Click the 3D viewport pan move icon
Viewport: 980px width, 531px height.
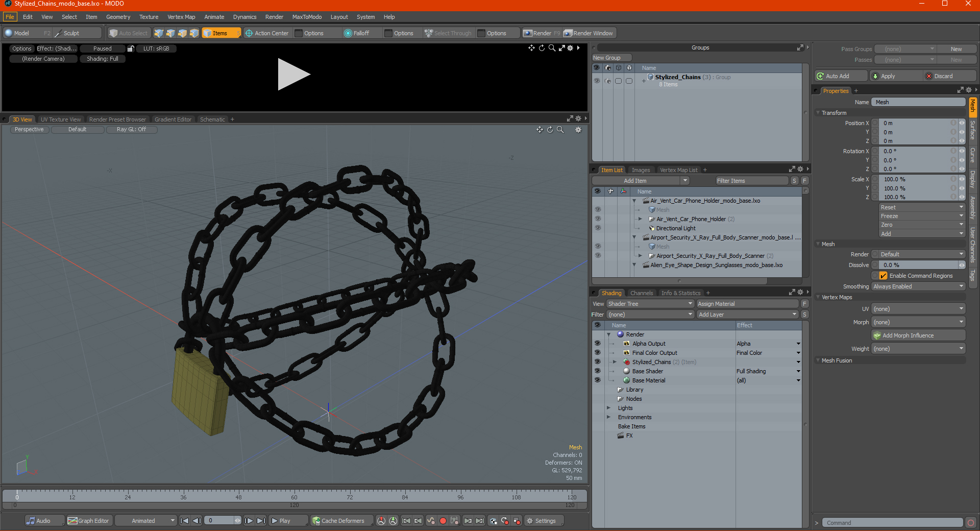(x=540, y=130)
